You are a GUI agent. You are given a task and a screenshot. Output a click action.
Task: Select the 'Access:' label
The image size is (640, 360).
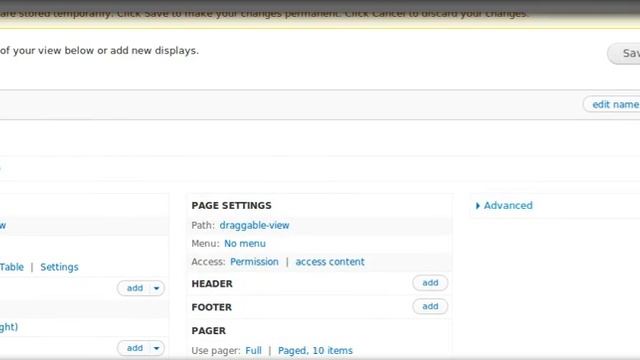208,262
